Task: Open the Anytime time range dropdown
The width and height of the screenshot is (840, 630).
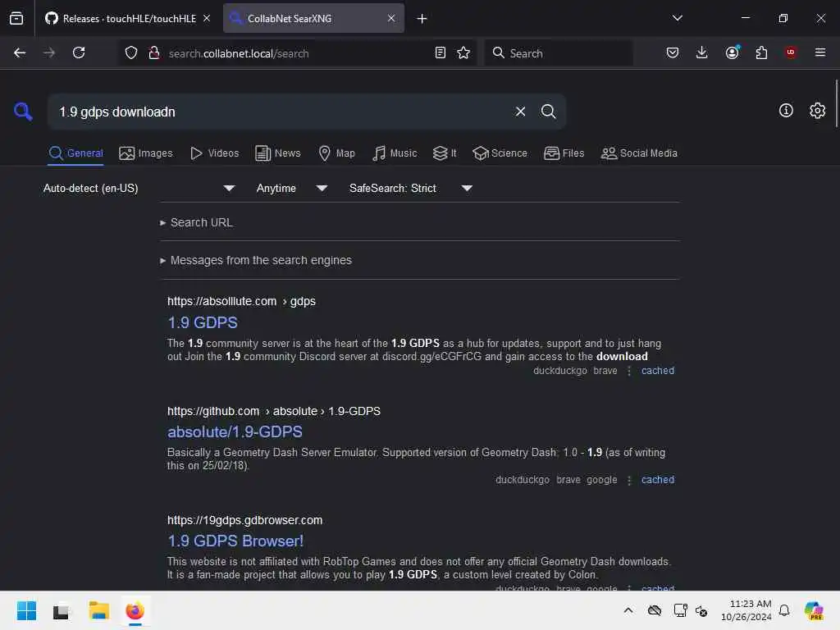Action: [292, 188]
